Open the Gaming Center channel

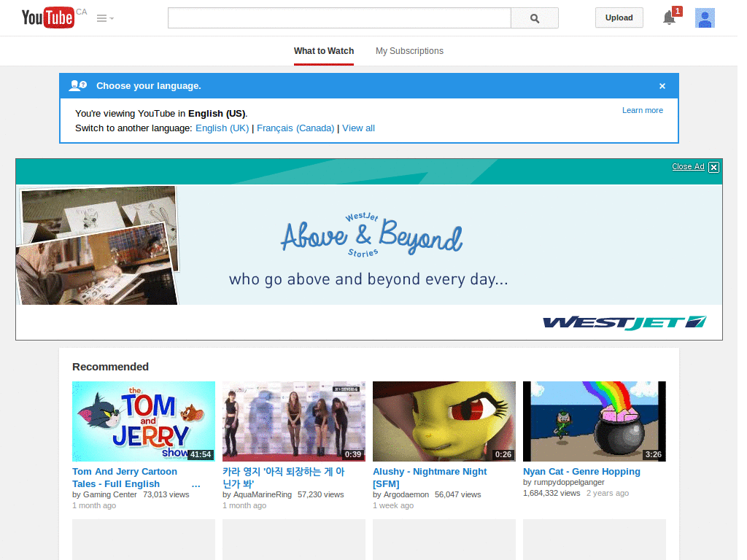click(x=110, y=495)
